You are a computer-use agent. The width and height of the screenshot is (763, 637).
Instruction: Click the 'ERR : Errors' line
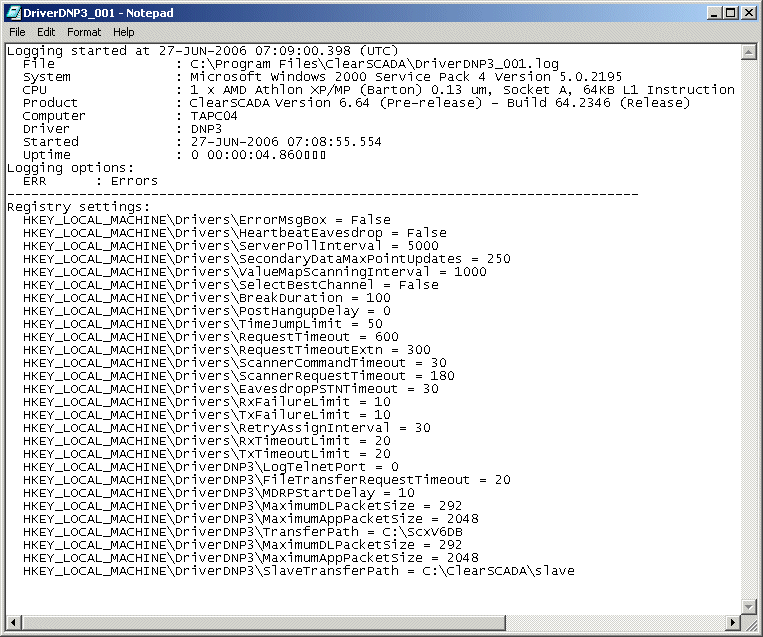pyautogui.click(x=90, y=181)
